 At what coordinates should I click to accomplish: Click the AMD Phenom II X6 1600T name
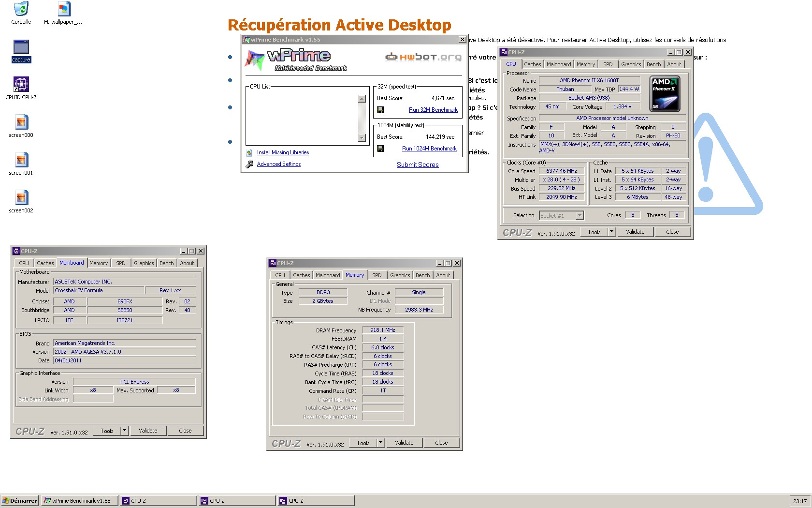click(589, 80)
